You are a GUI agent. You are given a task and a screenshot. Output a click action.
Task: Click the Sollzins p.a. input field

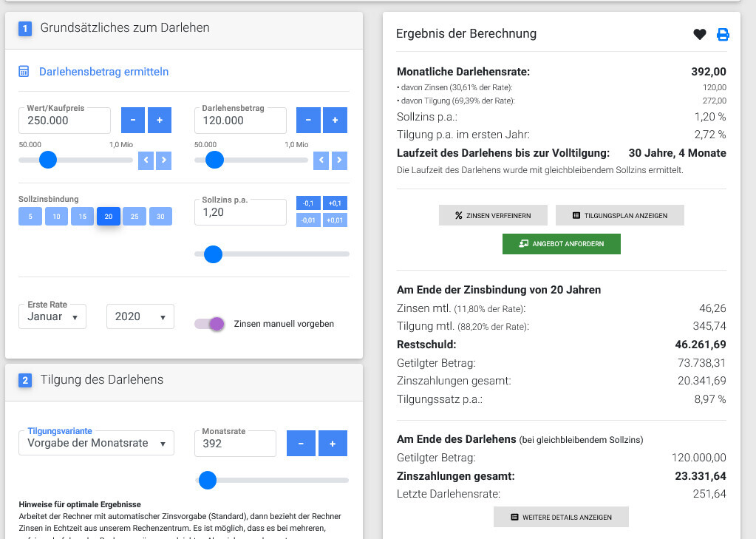pyautogui.click(x=240, y=212)
